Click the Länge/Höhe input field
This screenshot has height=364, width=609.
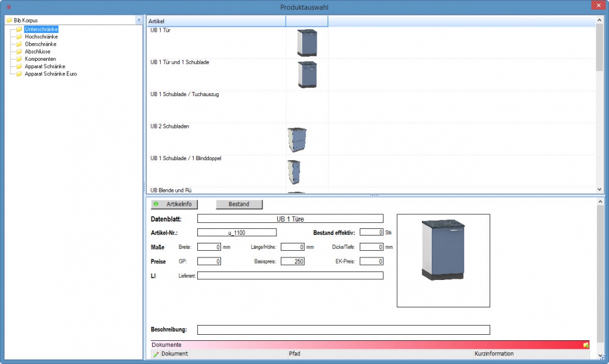click(x=292, y=247)
